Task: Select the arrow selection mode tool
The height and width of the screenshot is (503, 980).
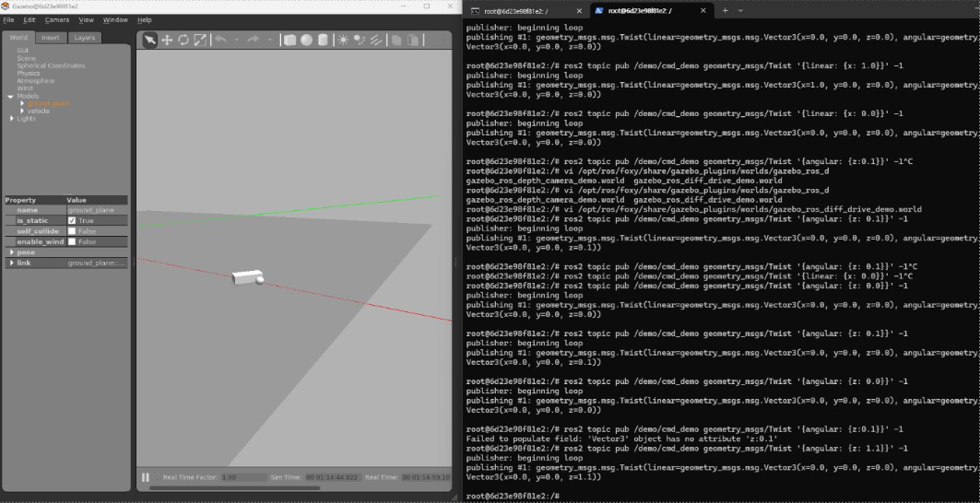Action: pyautogui.click(x=150, y=40)
